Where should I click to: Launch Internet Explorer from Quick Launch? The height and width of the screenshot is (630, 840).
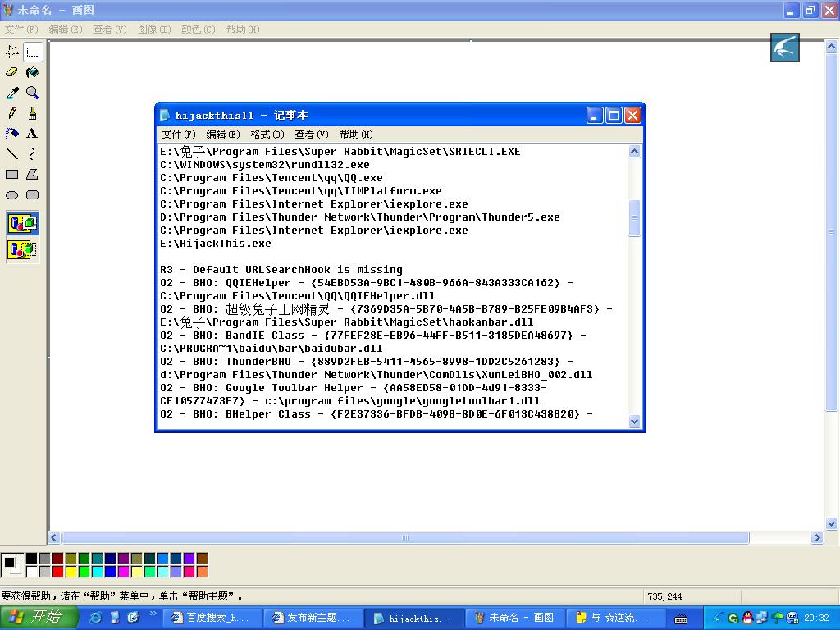click(x=95, y=618)
